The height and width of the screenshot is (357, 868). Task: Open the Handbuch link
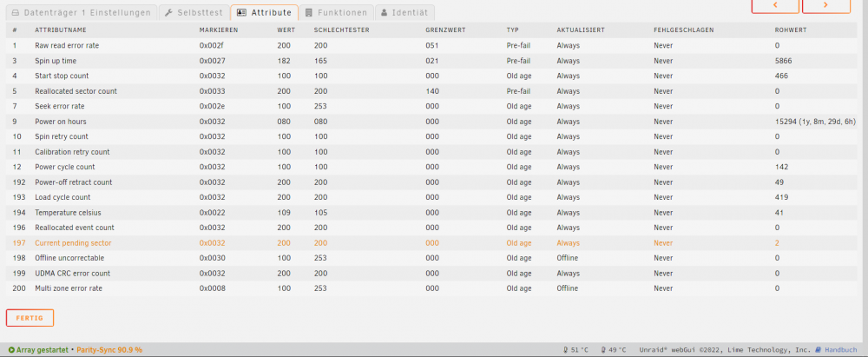(x=841, y=350)
